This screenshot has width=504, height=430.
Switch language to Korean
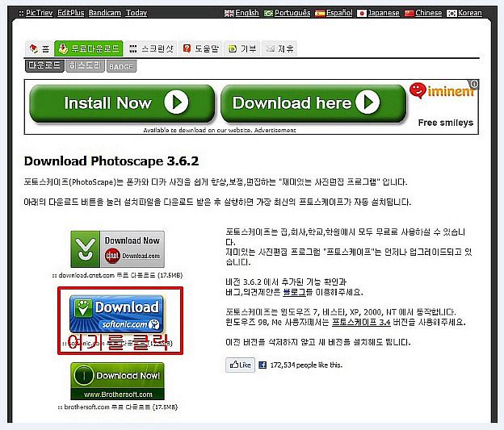click(x=469, y=13)
